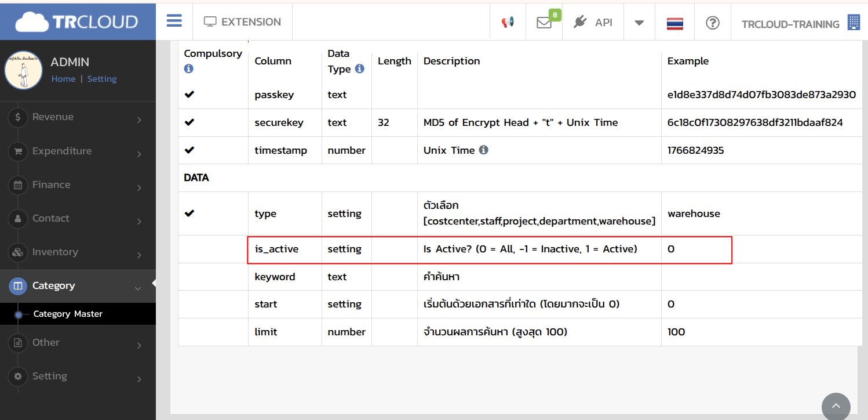Open the help question mark icon
868x420 pixels.
point(712,23)
